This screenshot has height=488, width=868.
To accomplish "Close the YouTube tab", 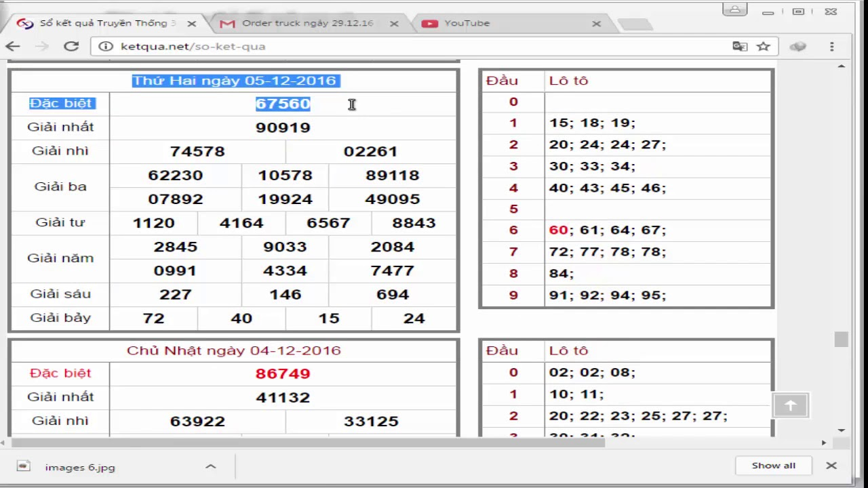I will (x=596, y=23).
